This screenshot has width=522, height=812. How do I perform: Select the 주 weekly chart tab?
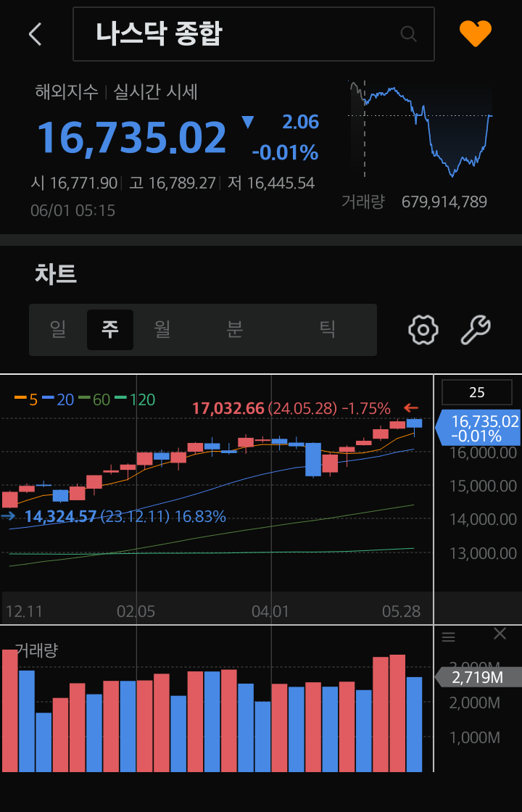coord(109,330)
